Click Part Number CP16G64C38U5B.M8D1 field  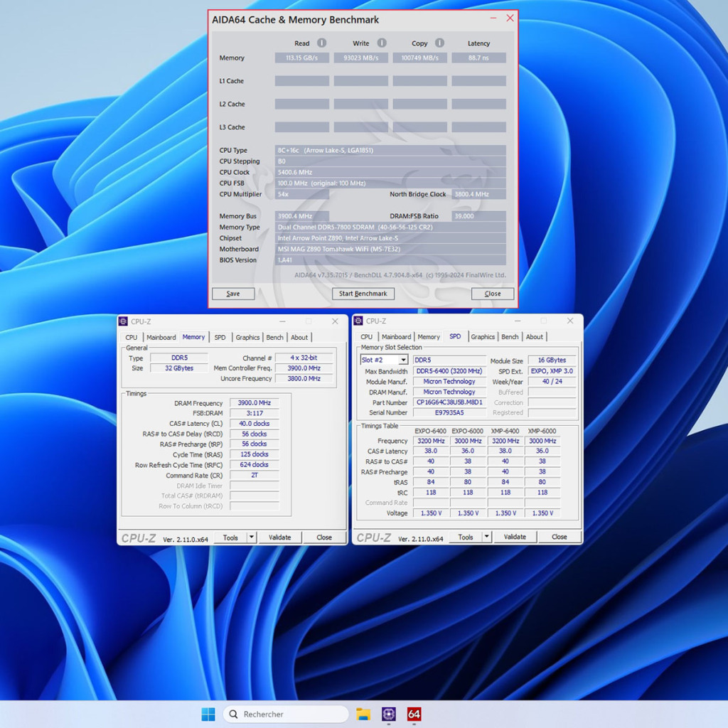[449, 402]
